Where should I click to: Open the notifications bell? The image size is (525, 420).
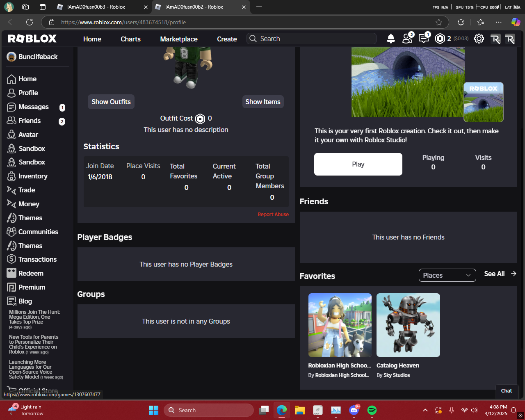(391, 39)
